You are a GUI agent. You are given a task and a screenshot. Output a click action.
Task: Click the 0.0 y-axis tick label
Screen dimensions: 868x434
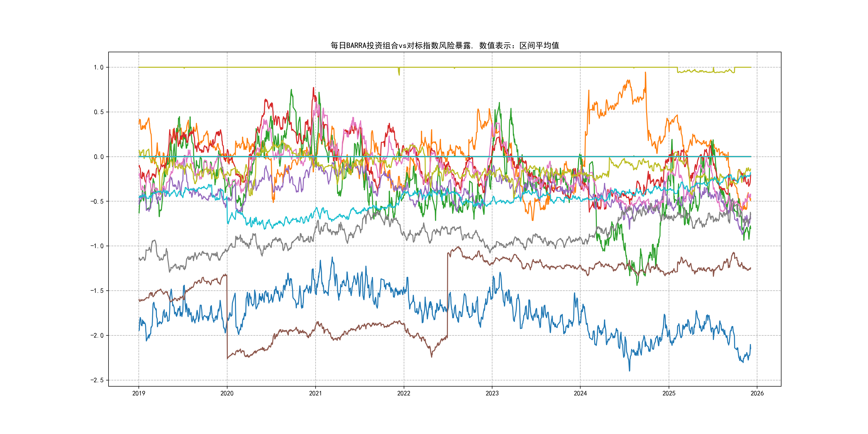click(98, 157)
